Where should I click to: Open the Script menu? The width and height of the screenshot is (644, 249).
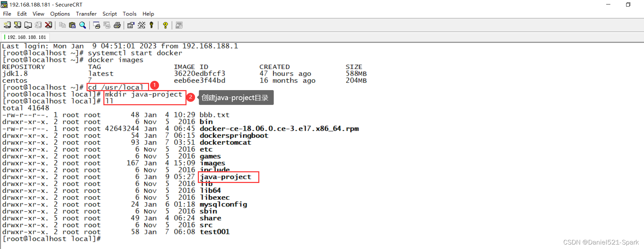click(x=110, y=14)
